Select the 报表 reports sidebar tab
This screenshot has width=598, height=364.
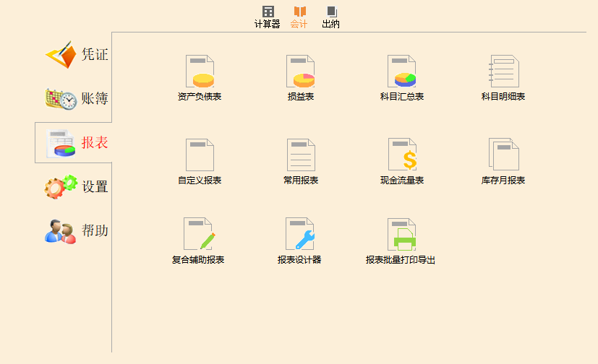77,143
